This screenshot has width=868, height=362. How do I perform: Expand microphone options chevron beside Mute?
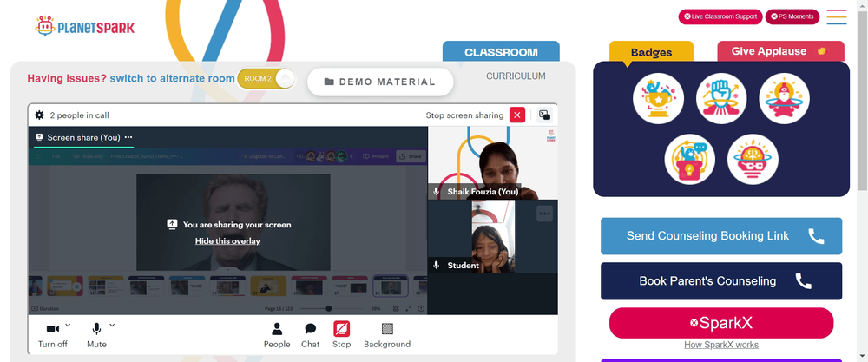(x=112, y=325)
